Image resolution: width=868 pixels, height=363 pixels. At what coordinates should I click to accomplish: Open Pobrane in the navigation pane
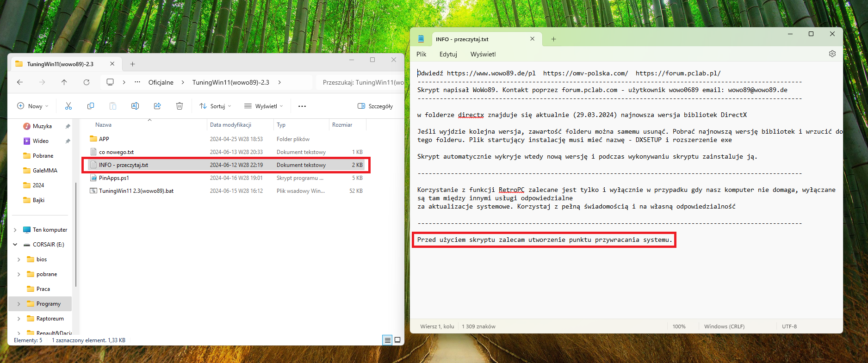[x=43, y=156]
